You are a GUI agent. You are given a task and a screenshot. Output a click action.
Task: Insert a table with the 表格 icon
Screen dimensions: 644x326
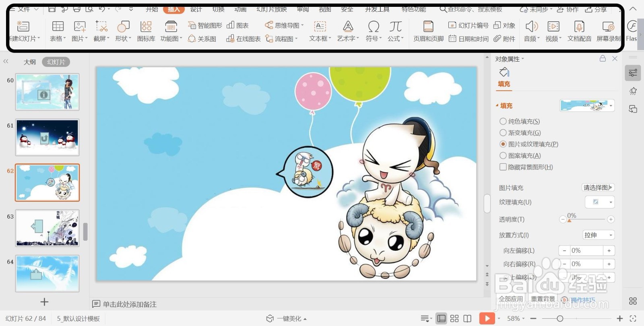tap(58, 31)
